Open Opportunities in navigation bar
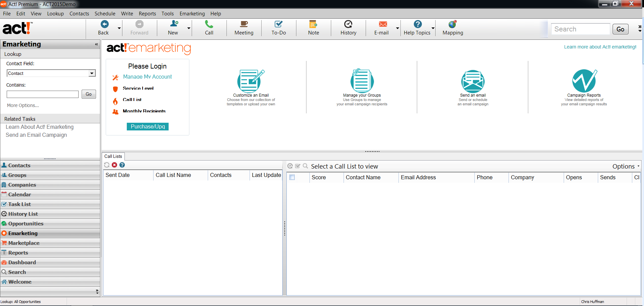Viewport: 644px width, 306px height. pos(50,223)
